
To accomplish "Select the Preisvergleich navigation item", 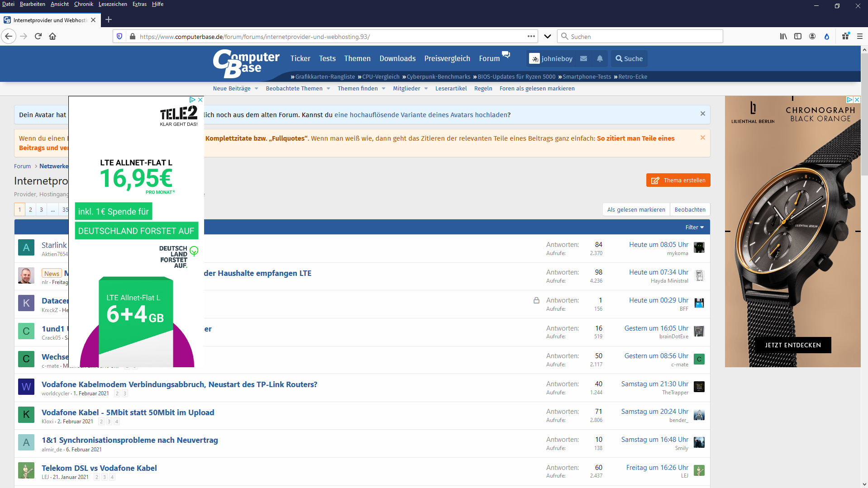I will click(x=447, y=58).
